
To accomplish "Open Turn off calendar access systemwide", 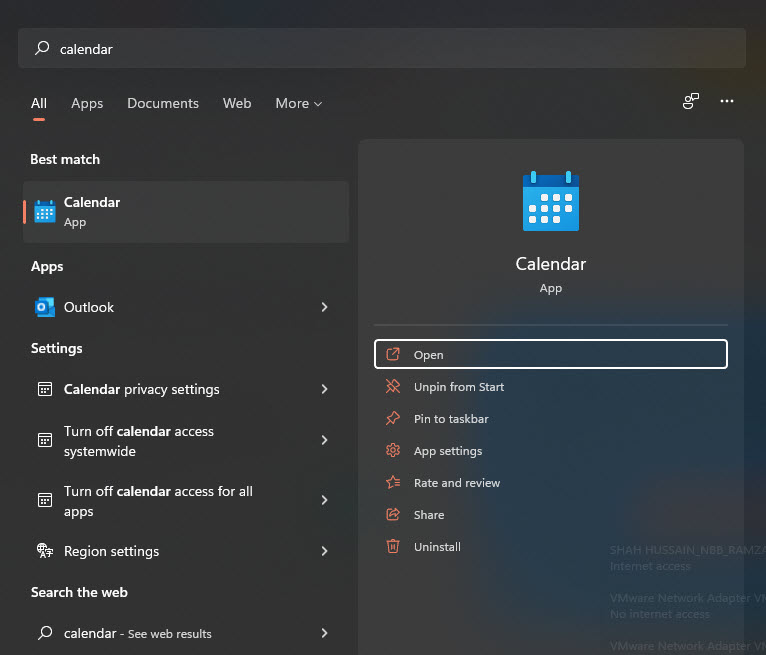I will (x=186, y=441).
